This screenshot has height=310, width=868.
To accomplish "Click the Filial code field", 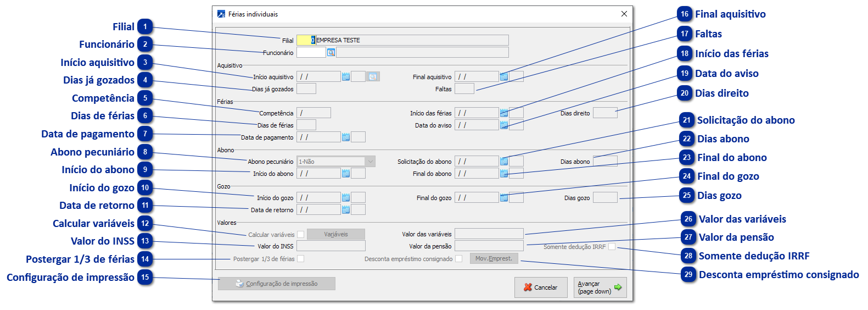I will click(306, 40).
